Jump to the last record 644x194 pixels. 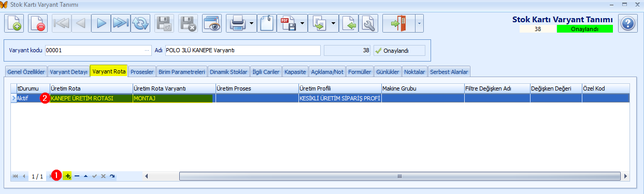pyautogui.click(x=120, y=23)
